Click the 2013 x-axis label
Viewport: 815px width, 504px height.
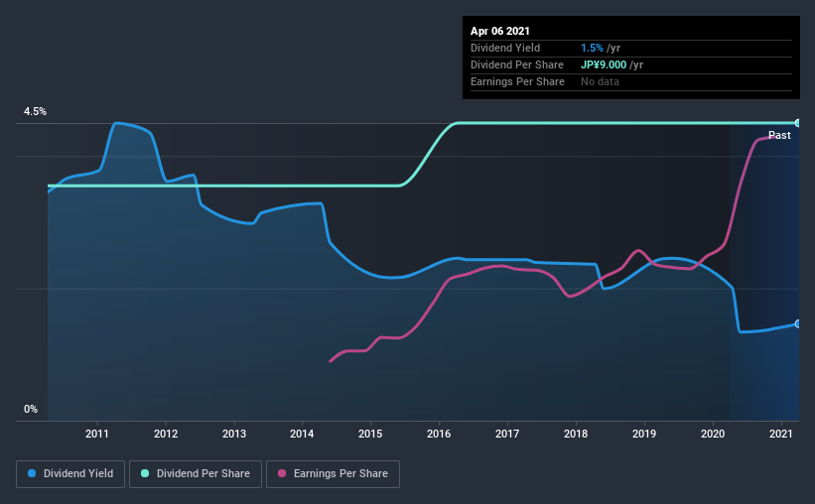coord(234,434)
